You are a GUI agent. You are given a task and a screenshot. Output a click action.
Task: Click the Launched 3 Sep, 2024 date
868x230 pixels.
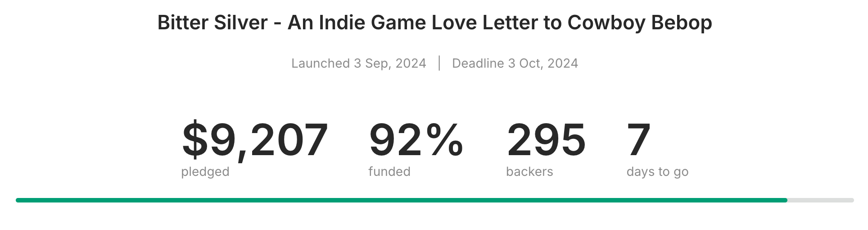pos(358,63)
